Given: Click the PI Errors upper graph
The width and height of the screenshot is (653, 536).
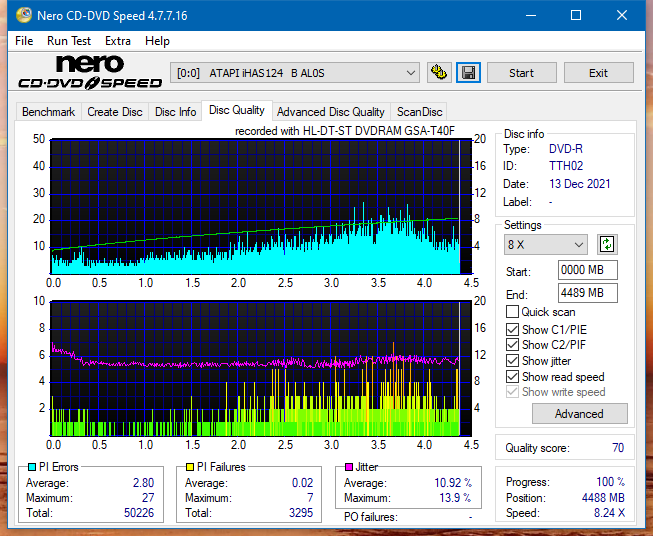Looking at the screenshot, I should (261, 207).
